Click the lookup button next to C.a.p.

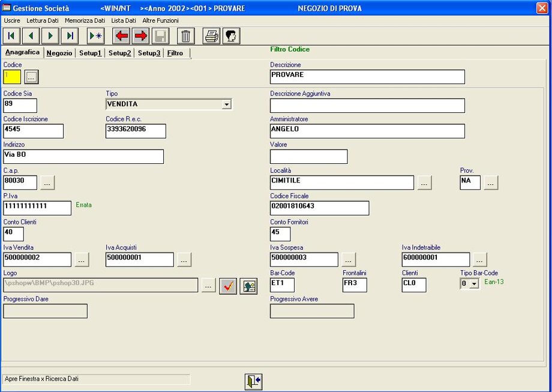click(48, 182)
